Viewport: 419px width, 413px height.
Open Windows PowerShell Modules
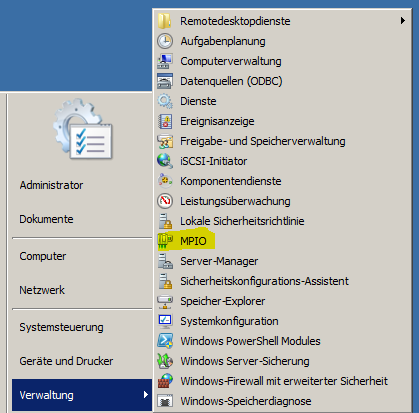(x=282, y=341)
